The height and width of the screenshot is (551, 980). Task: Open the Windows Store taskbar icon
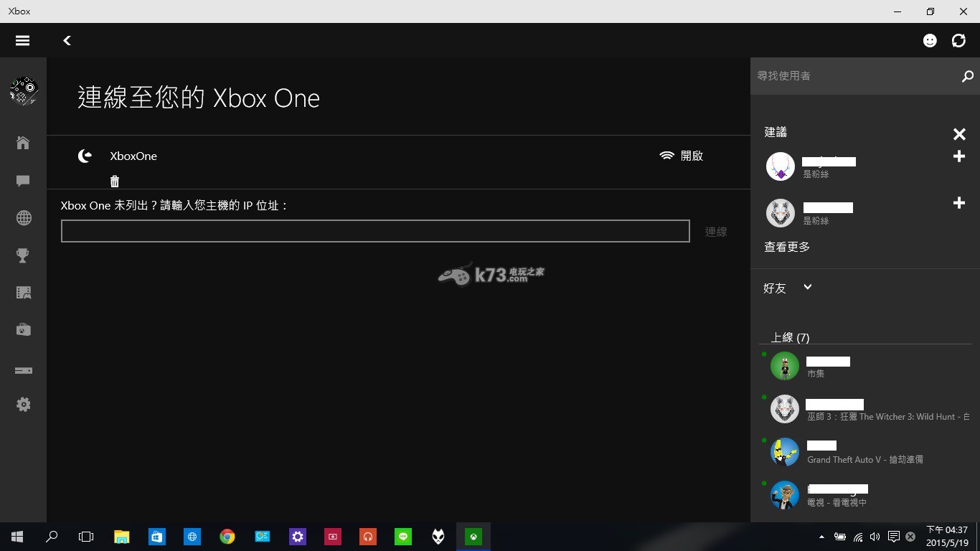[157, 537]
